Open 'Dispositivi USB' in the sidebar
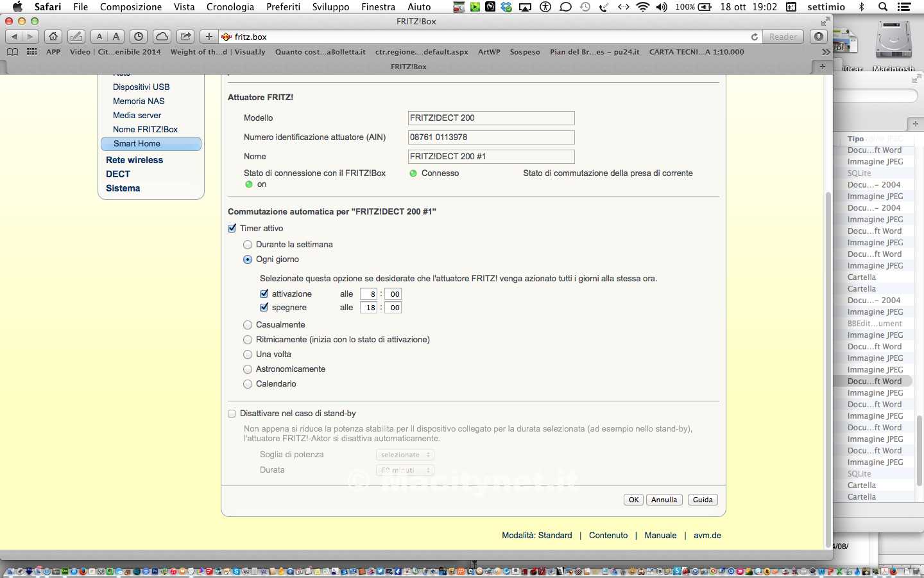Image resolution: width=924 pixels, height=578 pixels. coord(141,87)
